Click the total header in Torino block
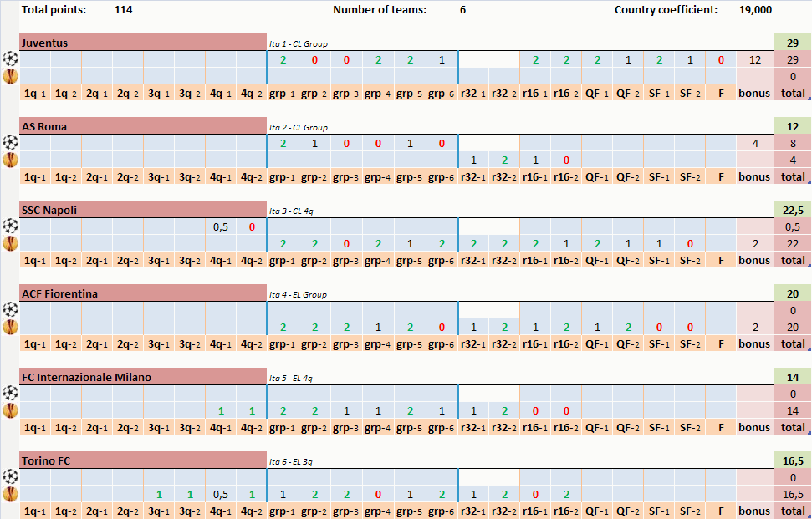 coord(793,511)
